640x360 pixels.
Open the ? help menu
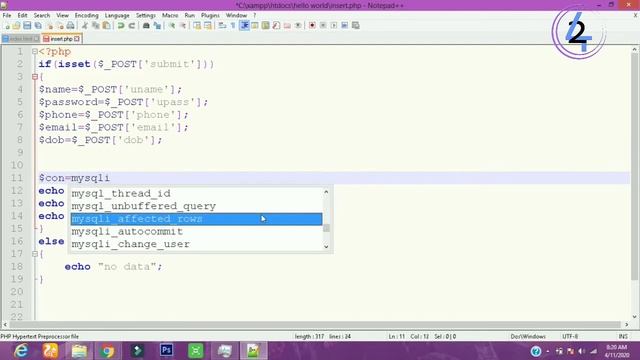pos(255,16)
